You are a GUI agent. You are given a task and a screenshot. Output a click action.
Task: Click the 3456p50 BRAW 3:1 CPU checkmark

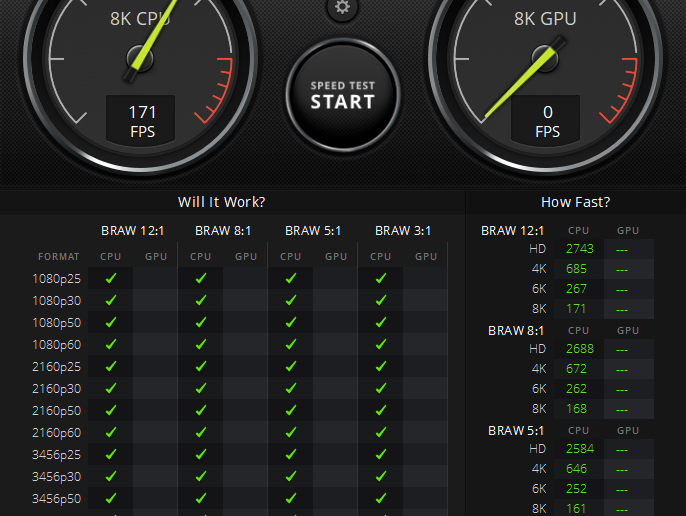(381, 498)
